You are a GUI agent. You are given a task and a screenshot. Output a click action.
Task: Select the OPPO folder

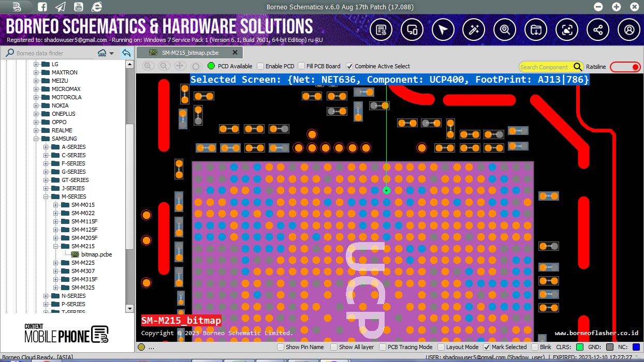tap(59, 122)
